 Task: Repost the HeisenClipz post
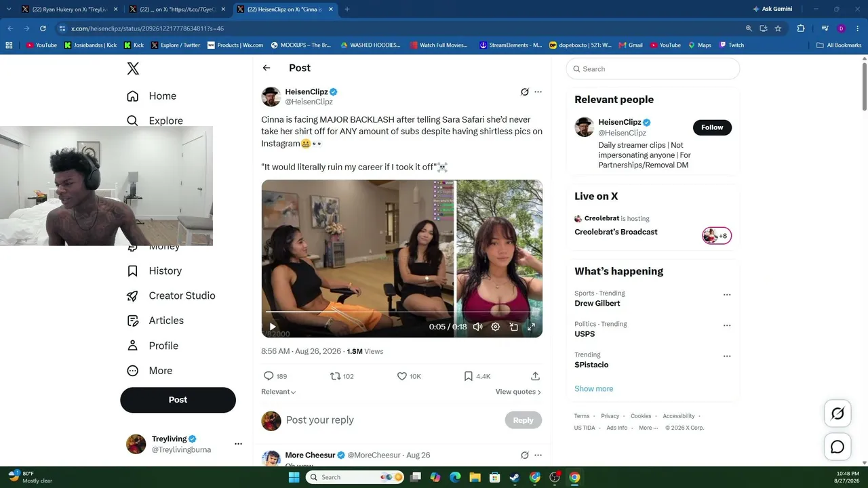click(x=335, y=376)
